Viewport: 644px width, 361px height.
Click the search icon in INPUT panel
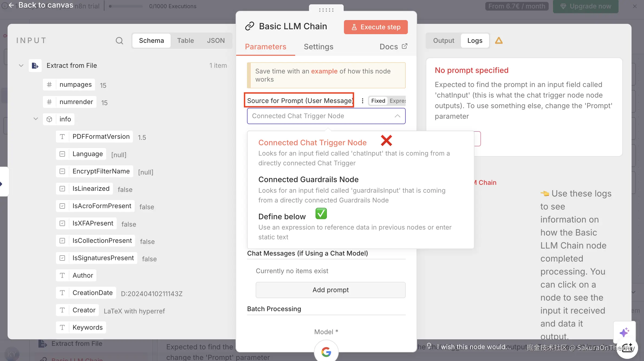119,41
